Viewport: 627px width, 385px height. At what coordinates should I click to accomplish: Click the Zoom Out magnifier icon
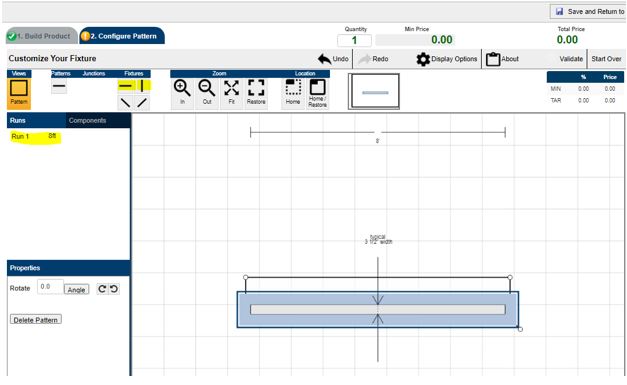(x=207, y=88)
